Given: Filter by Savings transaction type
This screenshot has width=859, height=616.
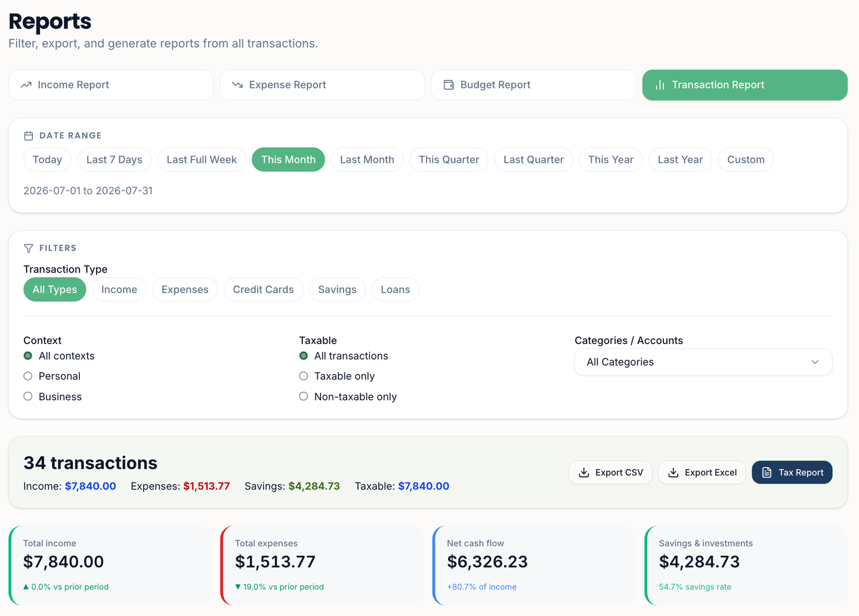Looking at the screenshot, I should point(337,289).
